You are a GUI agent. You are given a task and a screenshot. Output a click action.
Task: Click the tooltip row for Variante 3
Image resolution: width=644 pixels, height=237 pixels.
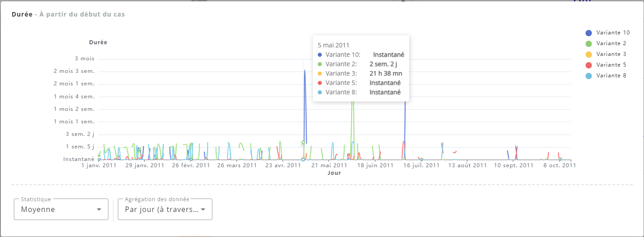tap(361, 73)
